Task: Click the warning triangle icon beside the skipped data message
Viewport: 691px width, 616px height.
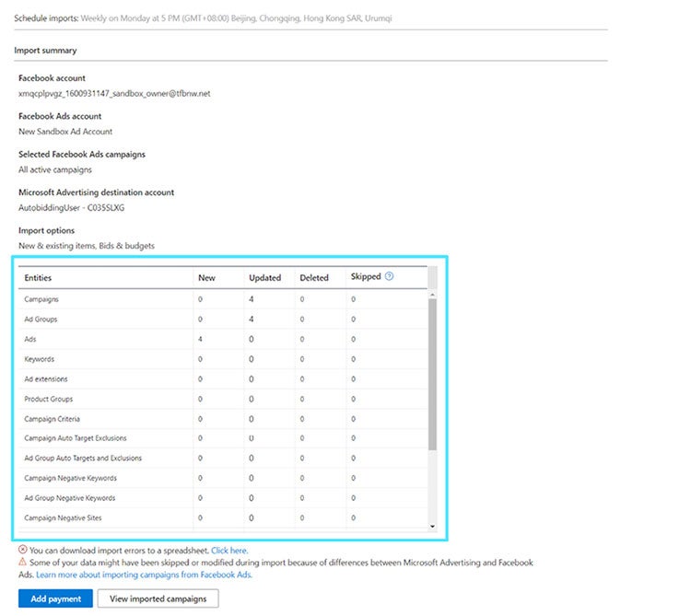Action: pos(22,562)
